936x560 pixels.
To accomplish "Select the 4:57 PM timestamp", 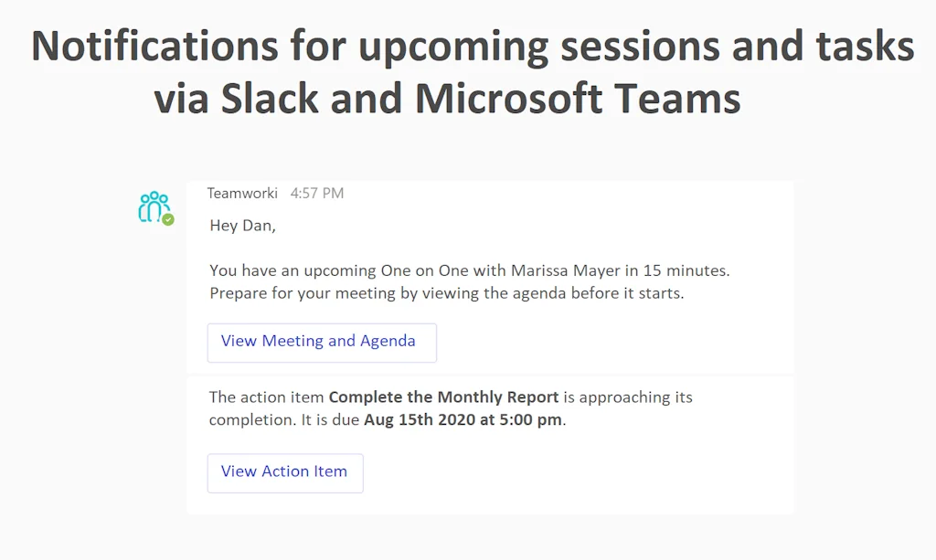I will point(316,193).
